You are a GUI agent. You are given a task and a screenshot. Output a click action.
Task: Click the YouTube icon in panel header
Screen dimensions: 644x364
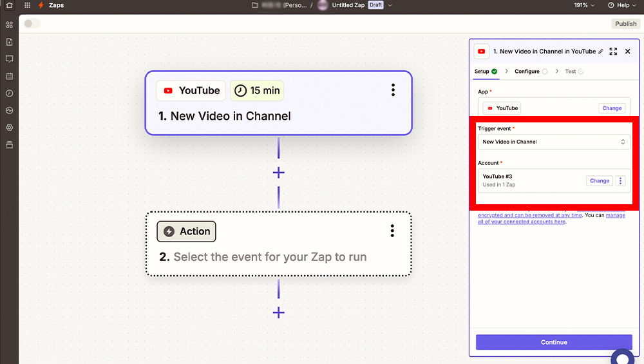(x=481, y=52)
